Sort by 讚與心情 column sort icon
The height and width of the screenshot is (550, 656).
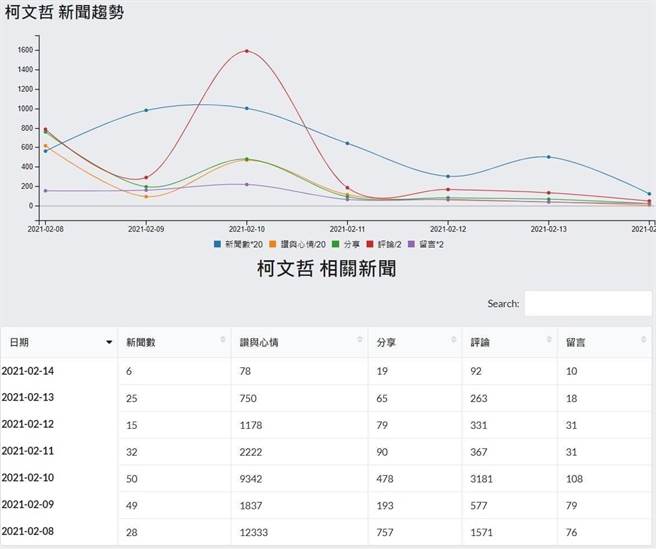pos(360,339)
